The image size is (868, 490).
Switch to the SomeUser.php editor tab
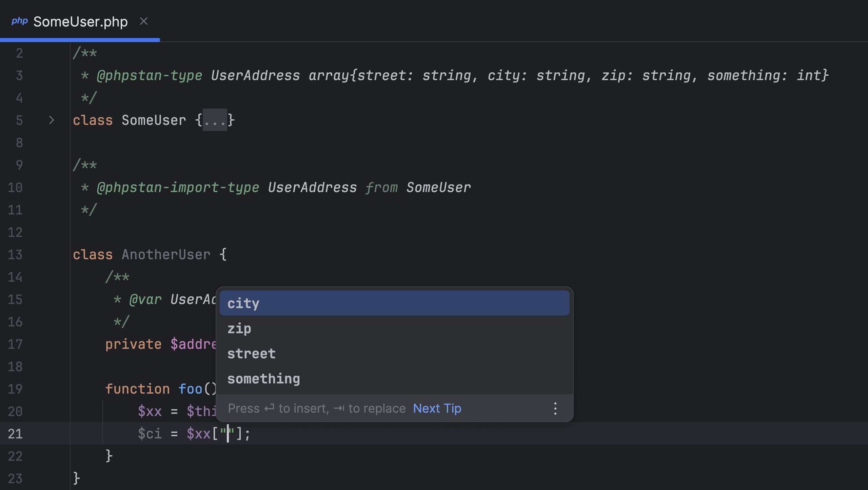(x=80, y=22)
